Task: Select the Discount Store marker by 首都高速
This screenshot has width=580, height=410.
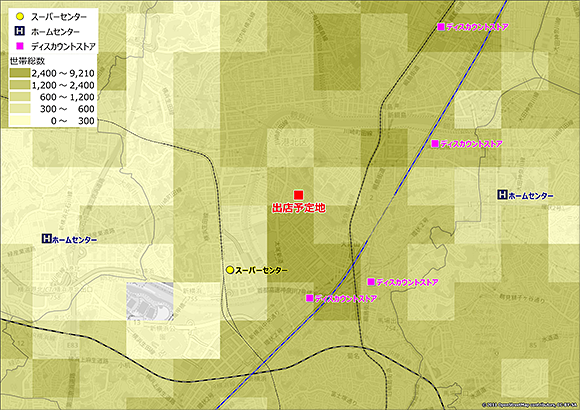Action: pyautogui.click(x=310, y=298)
